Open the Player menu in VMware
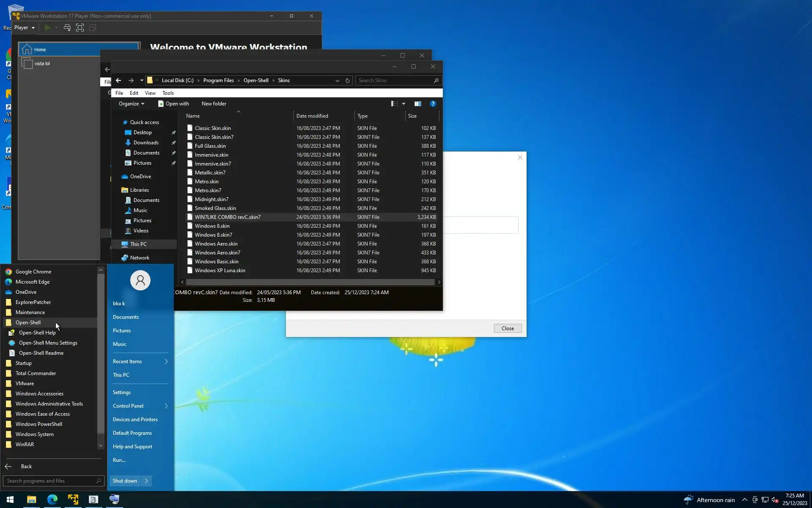 pyautogui.click(x=24, y=28)
